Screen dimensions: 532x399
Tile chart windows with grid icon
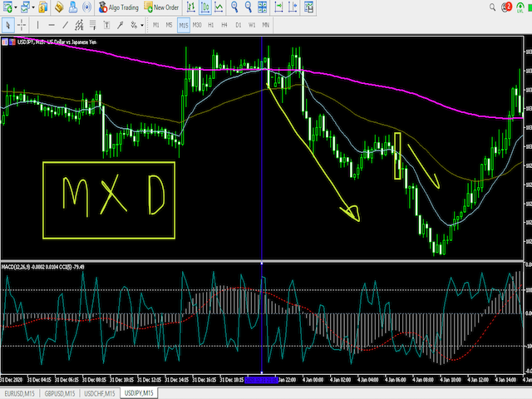263,7
